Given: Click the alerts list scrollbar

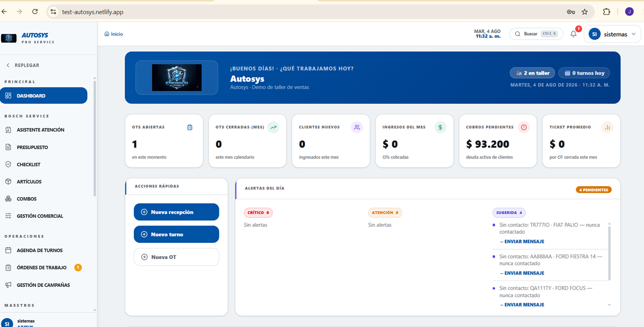Looking at the screenshot, I should 609,254.
